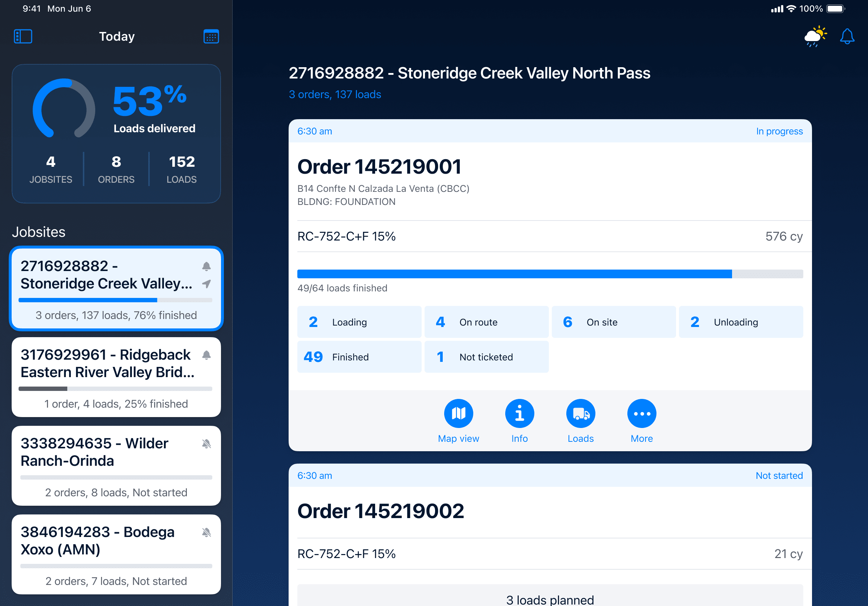Tap 6:30 am time on Order 145219002
The height and width of the screenshot is (606, 868).
314,476
